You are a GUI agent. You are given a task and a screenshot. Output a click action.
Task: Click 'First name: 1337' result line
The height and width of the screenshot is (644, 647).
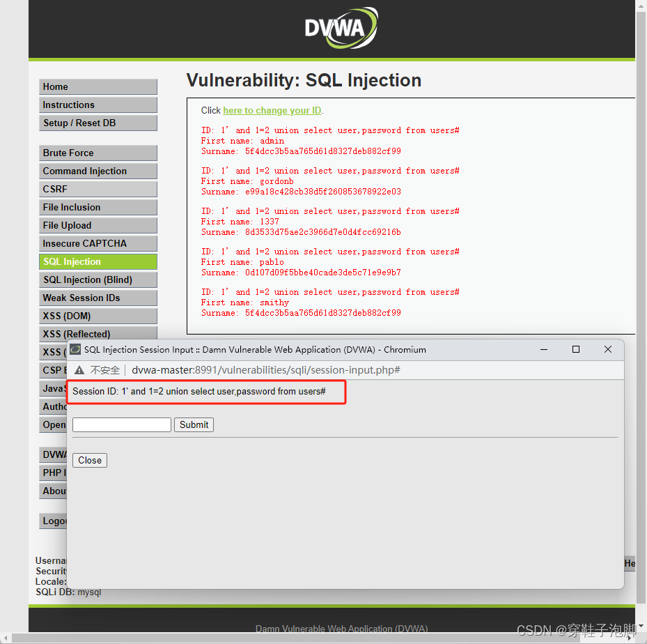coord(240,222)
